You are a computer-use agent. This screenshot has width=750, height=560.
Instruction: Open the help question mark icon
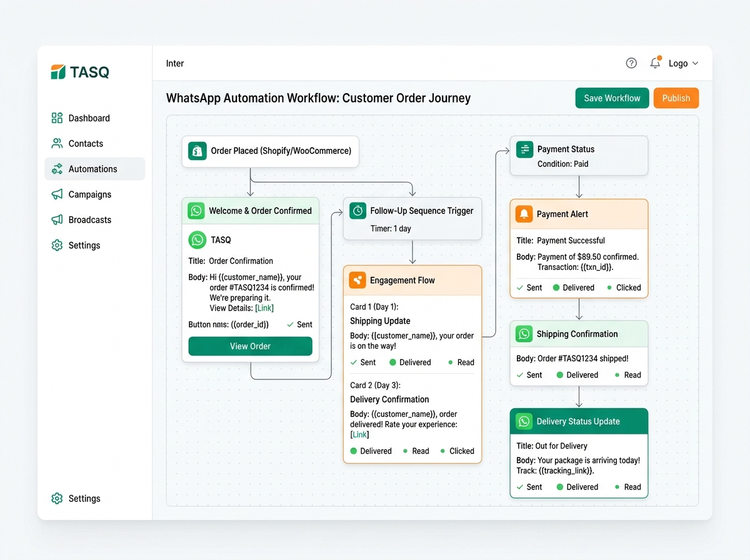point(631,63)
